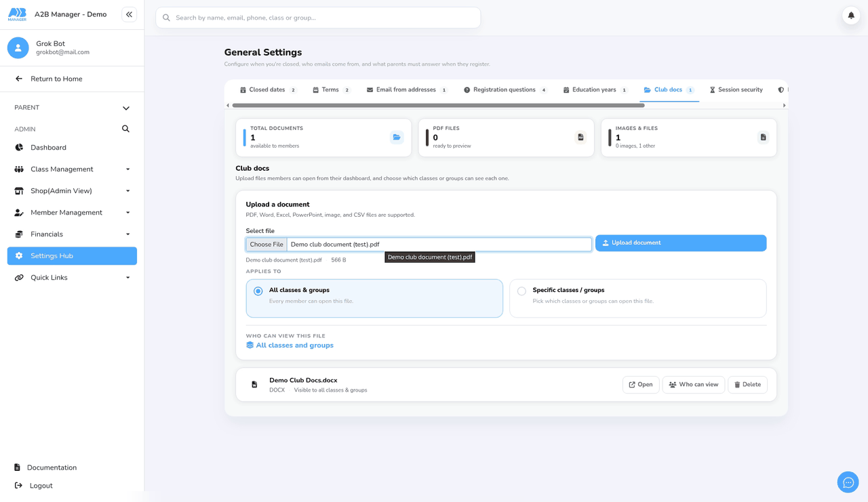This screenshot has width=868, height=502.
Task: Click the All classes and groups link
Action: point(290,346)
